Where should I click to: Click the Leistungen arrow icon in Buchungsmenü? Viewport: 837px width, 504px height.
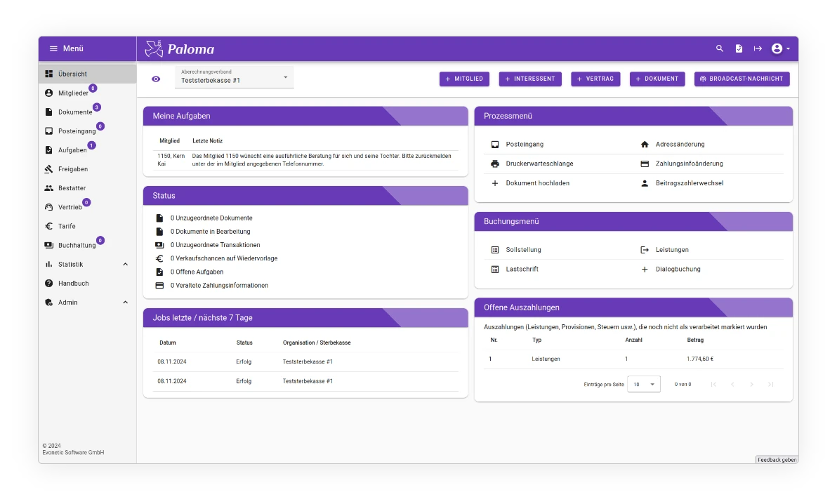[x=645, y=250]
